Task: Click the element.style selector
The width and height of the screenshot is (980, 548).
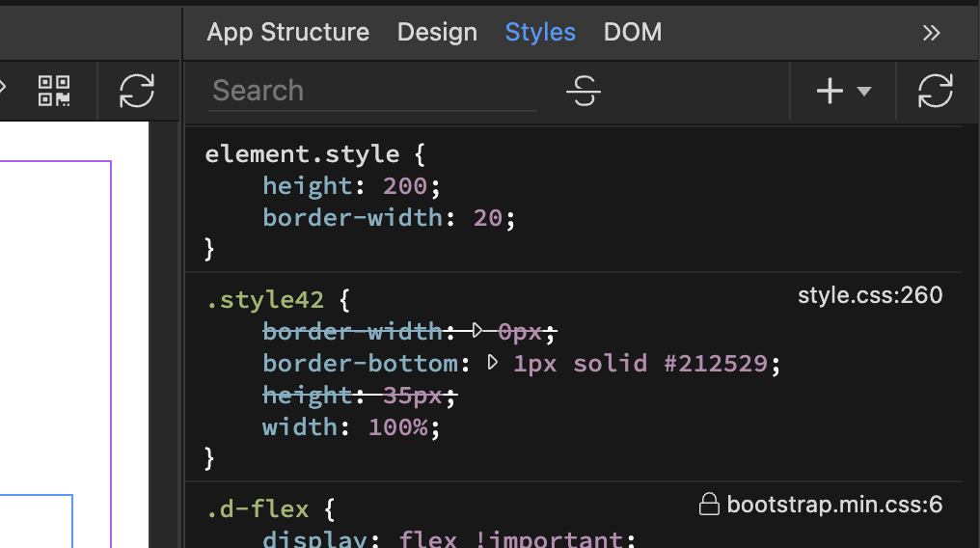Action: 302,153
